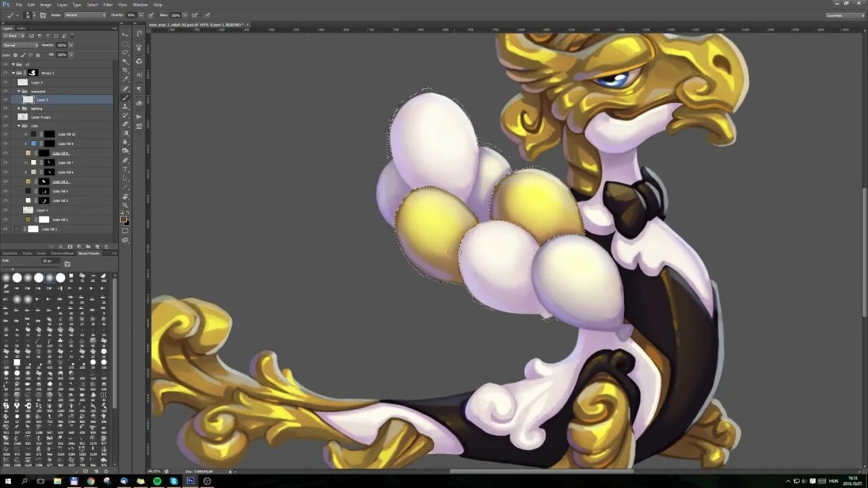This screenshot has width=868, height=488.
Task: Click the delete layer trash icon
Action: coord(106,247)
